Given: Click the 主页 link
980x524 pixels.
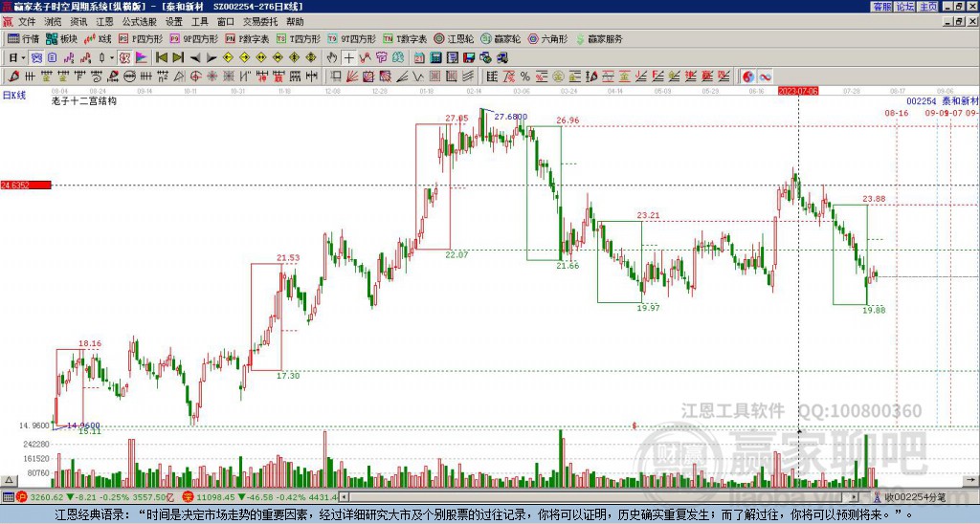Looking at the screenshot, I should [x=927, y=7].
